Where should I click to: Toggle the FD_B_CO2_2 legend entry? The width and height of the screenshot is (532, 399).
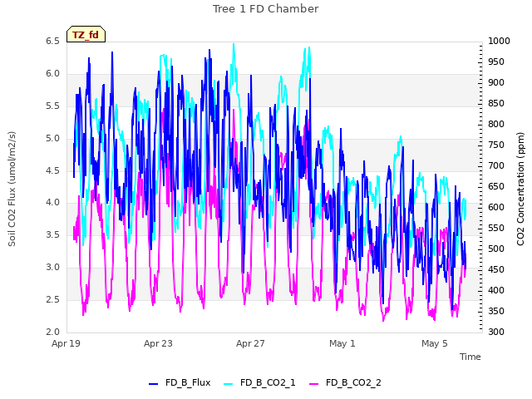tap(345, 382)
